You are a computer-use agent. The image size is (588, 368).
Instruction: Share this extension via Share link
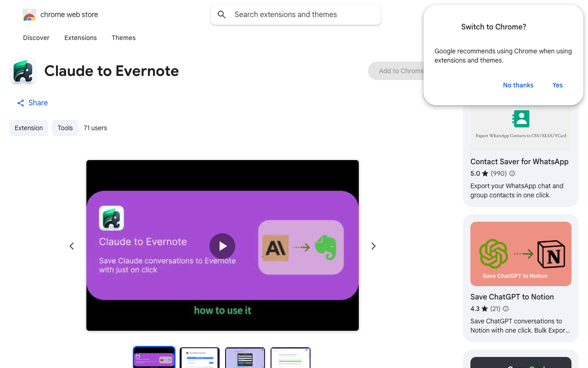point(32,103)
